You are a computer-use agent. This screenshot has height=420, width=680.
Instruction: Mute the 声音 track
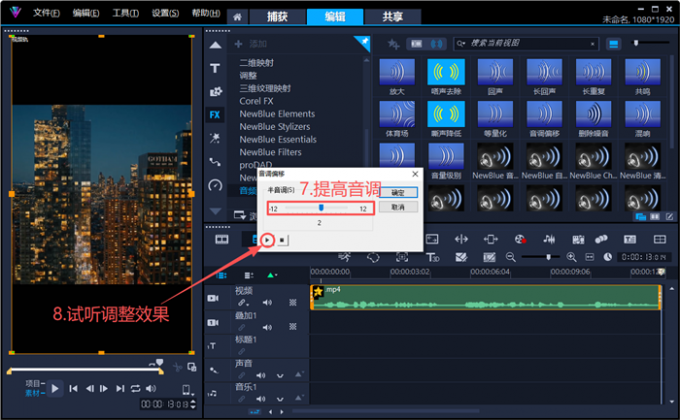[x=260, y=375]
